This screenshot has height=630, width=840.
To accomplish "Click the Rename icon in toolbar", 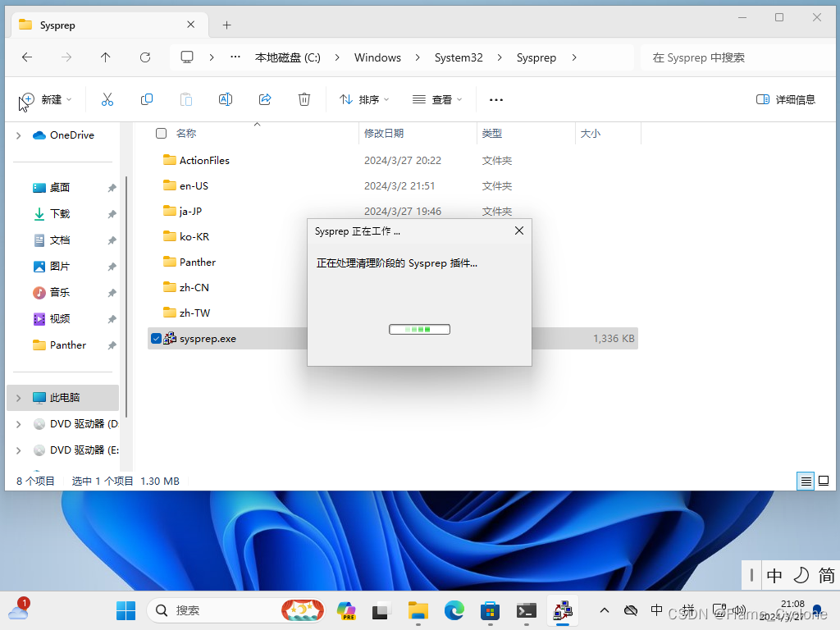I will click(x=226, y=99).
